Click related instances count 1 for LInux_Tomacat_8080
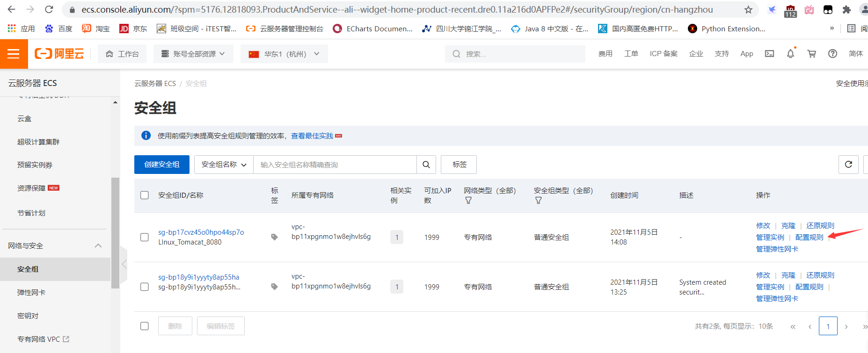The image size is (868, 353). (397, 237)
